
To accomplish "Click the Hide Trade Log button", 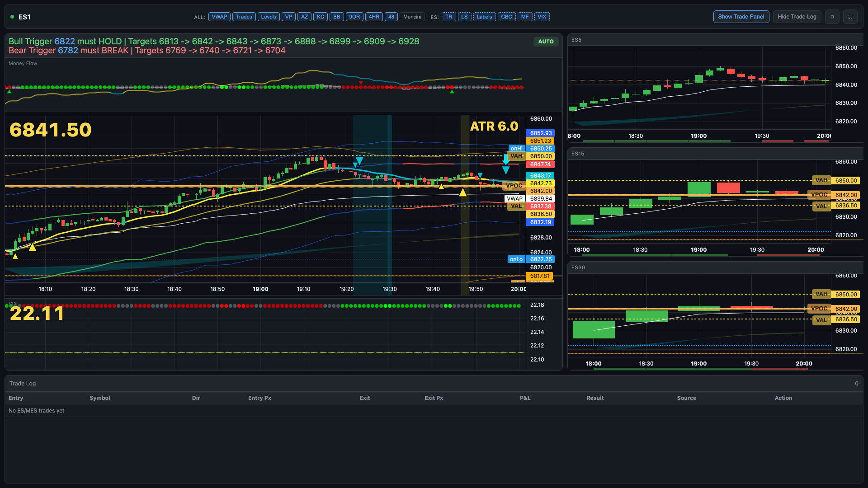I will [797, 17].
